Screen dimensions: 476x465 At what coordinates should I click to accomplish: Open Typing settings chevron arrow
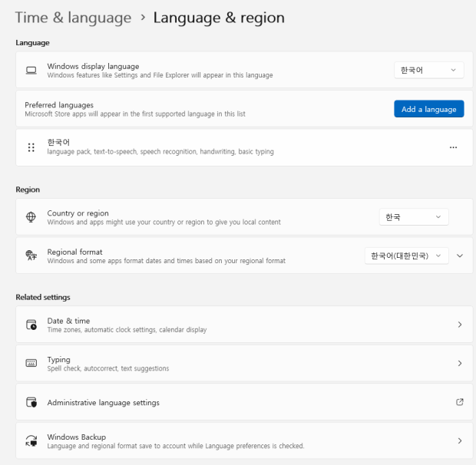click(x=460, y=363)
